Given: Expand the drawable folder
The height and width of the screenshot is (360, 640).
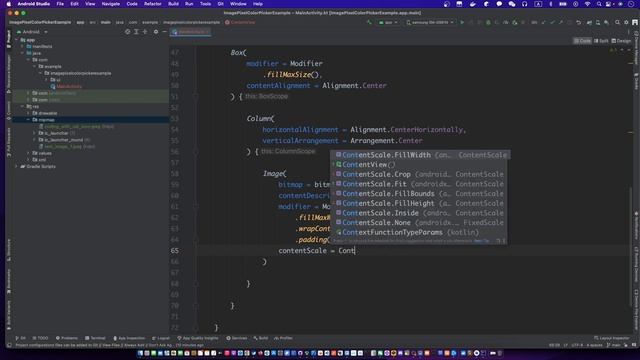Looking at the screenshot, I should coord(29,113).
